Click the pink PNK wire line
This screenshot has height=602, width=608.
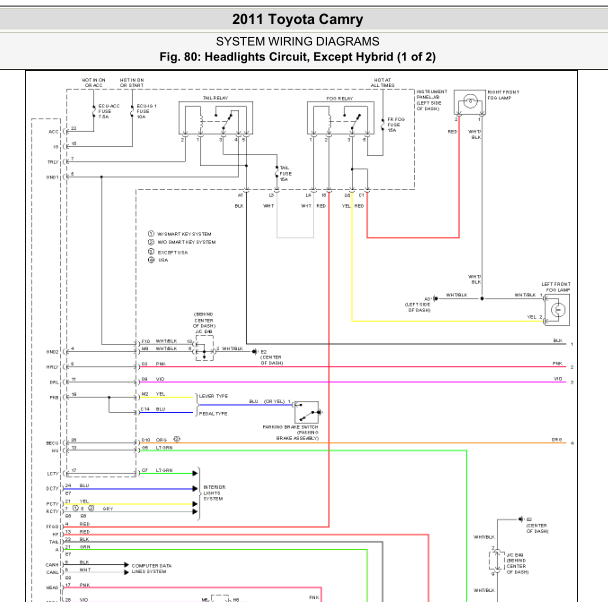click(x=352, y=367)
